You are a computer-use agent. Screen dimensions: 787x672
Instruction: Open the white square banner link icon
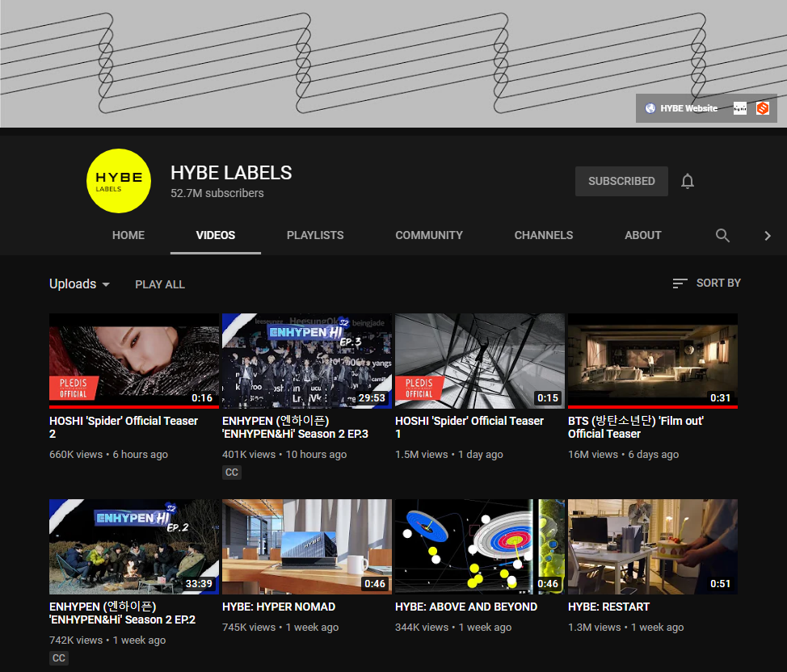(x=740, y=108)
